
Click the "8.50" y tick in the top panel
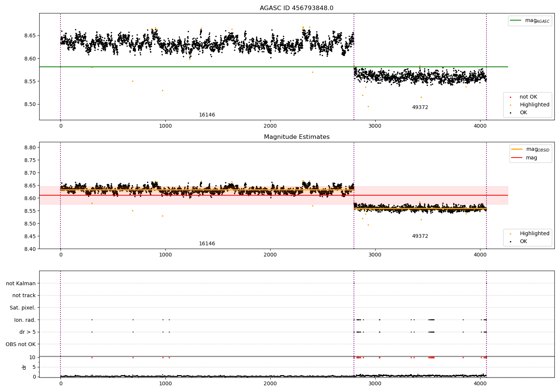coord(30,105)
